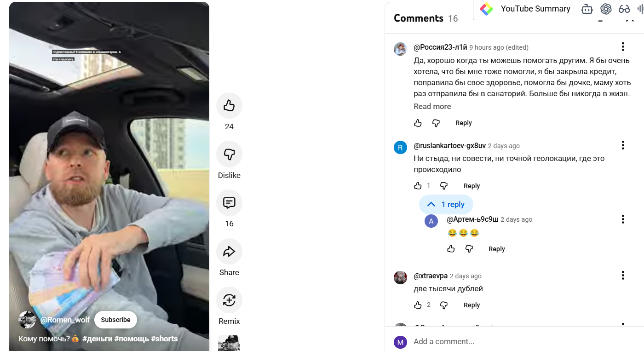Viewport: 644px width, 351px height.
Task: Open options menu for @Россия23-л1й comment
Action: click(x=623, y=46)
